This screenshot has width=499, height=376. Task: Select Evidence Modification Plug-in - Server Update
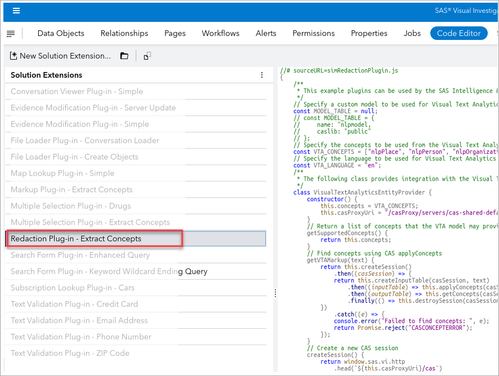[x=136, y=108]
